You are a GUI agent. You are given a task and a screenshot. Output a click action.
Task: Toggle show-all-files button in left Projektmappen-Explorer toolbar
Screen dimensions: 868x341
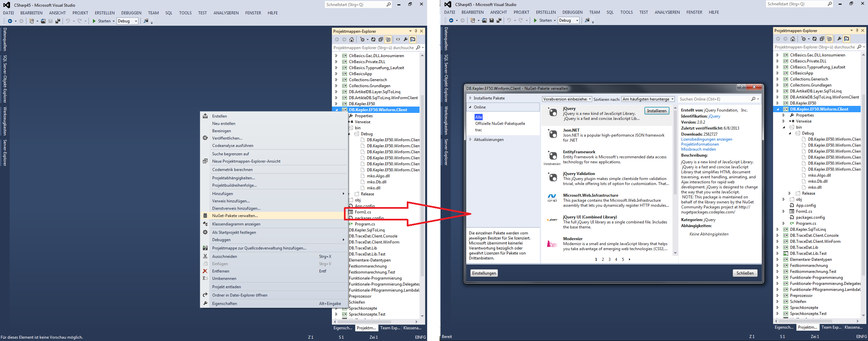pos(388,39)
